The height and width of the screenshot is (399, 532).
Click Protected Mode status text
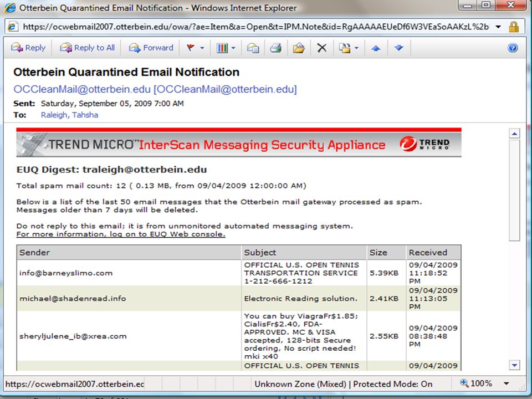click(x=392, y=384)
